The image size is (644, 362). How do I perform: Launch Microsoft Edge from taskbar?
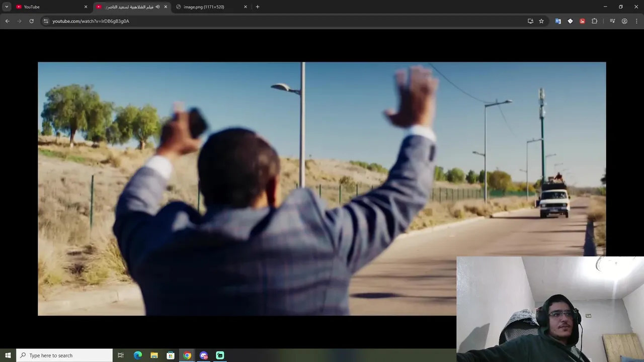pyautogui.click(x=138, y=355)
